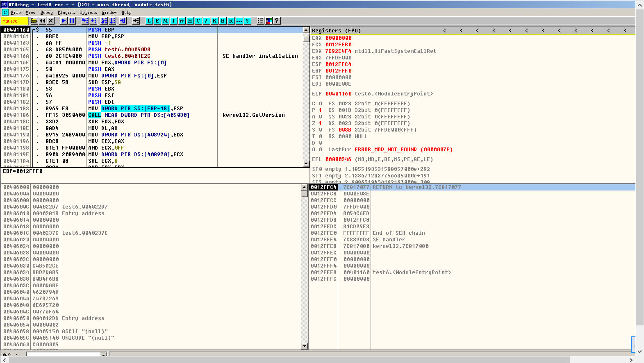Select the dump row at address 0040600C

coord(152,207)
